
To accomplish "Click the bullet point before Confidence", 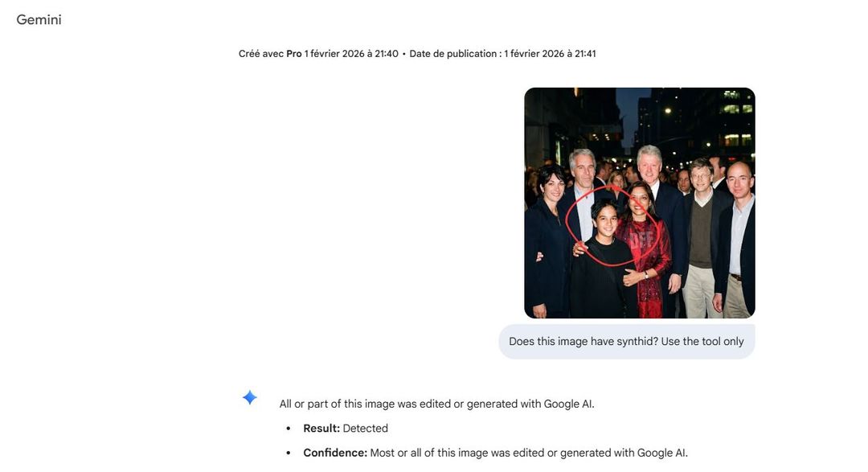I will pyautogui.click(x=289, y=453).
